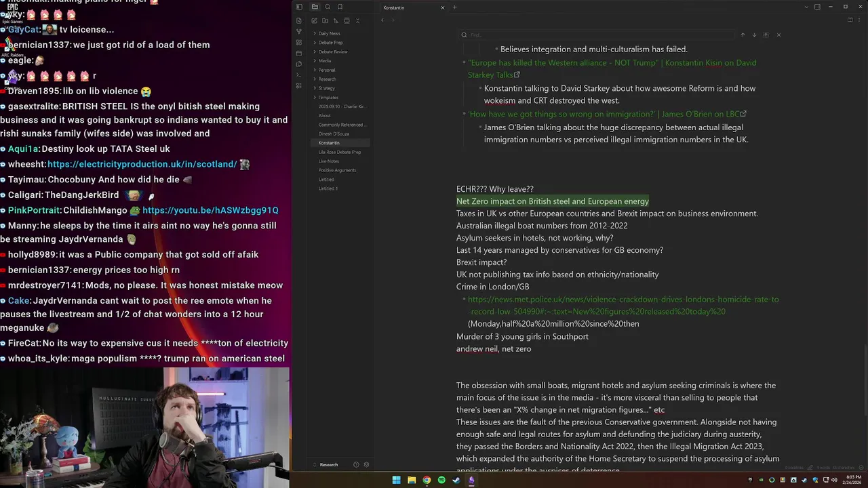This screenshot has width=868, height=488.
Task: Select all search matches icon
Action: point(766,35)
